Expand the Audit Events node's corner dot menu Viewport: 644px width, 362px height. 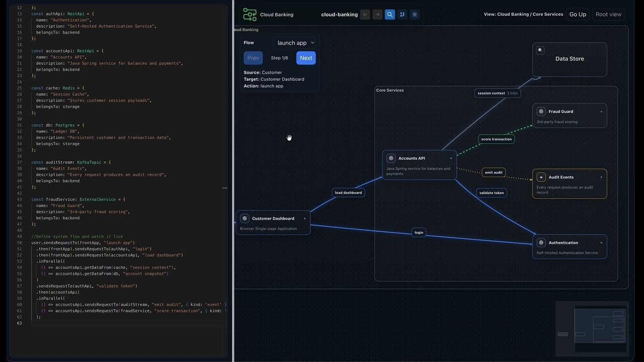pyautogui.click(x=602, y=177)
